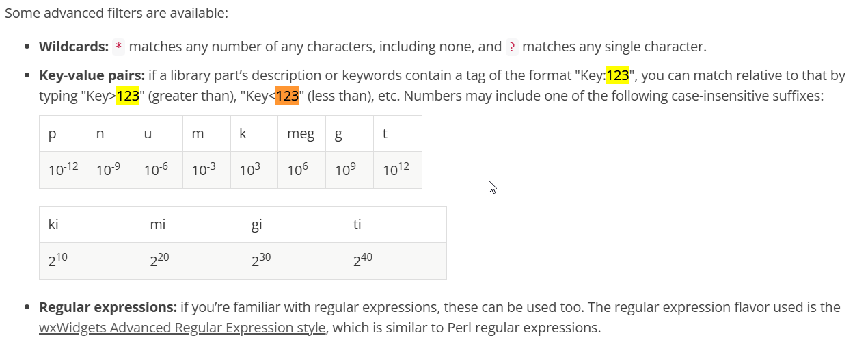Click the "Regular expressions:" bold heading
868x353 pixels.
[108, 307]
